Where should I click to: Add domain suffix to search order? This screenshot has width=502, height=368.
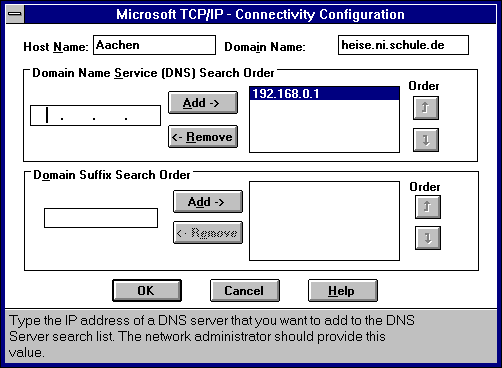tap(208, 202)
